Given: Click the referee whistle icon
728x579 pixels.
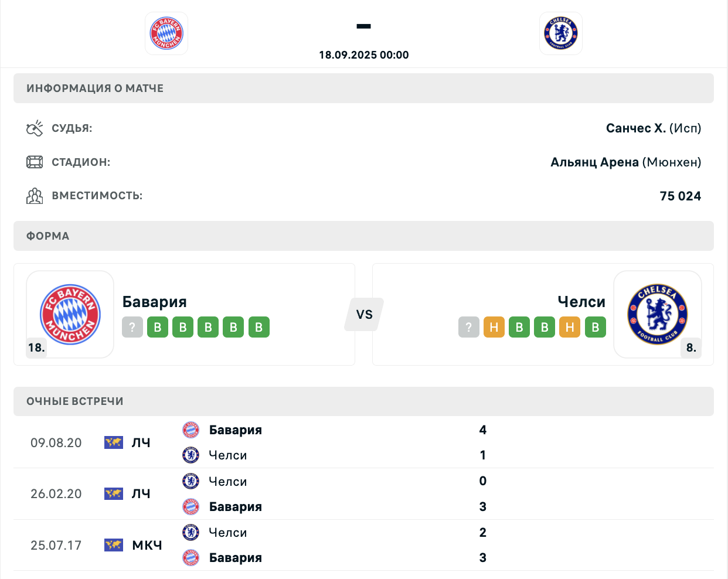Looking at the screenshot, I should [x=35, y=128].
